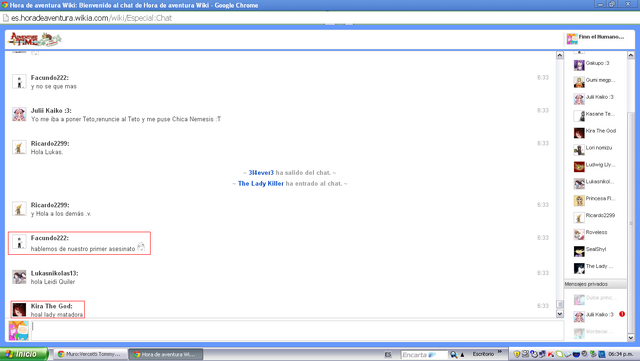Click message text 'hola Leidi Quiler'

pyautogui.click(x=53, y=282)
